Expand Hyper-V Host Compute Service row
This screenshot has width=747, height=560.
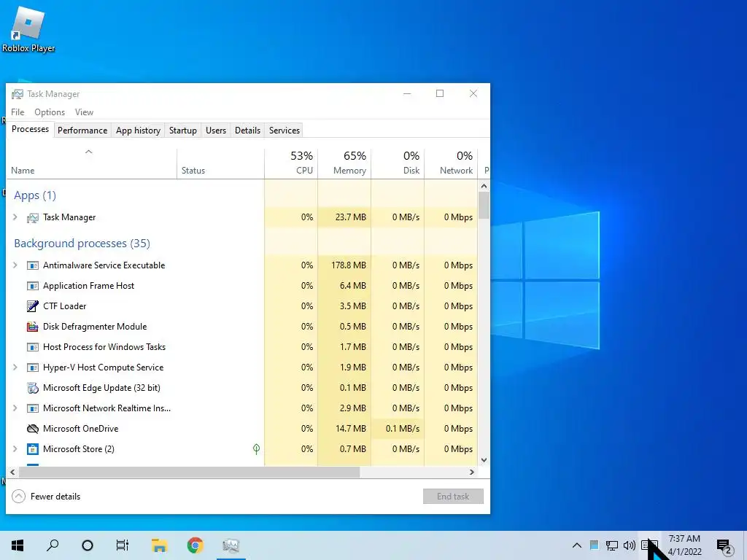point(15,367)
